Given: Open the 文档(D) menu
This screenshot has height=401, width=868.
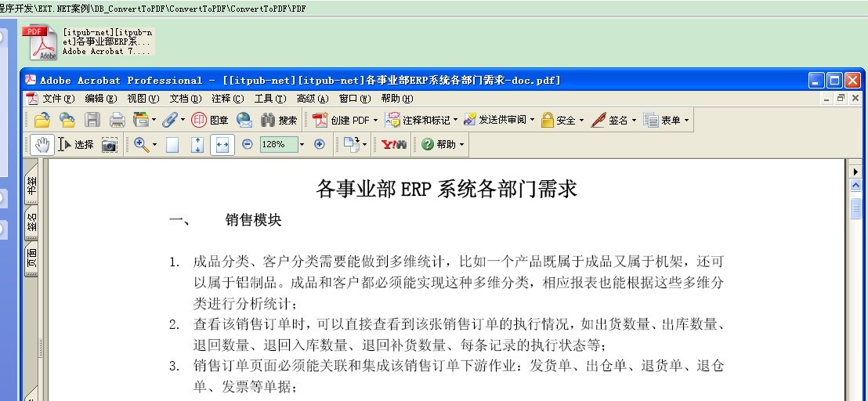Looking at the screenshot, I should coord(186,99).
